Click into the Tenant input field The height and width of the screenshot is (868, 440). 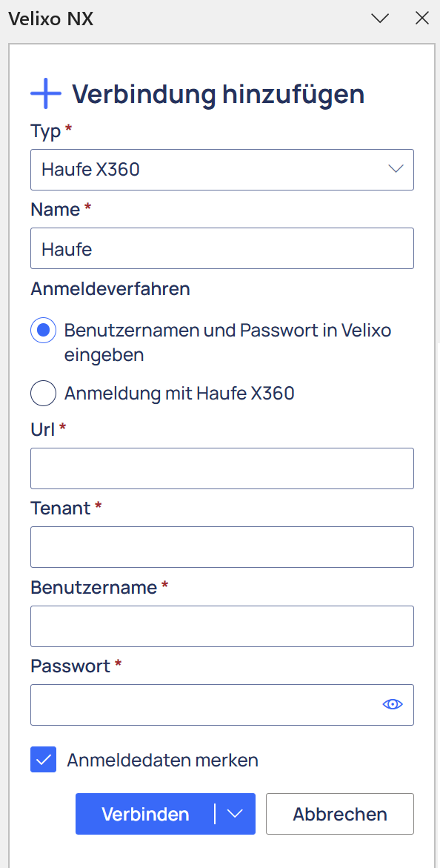(x=222, y=547)
